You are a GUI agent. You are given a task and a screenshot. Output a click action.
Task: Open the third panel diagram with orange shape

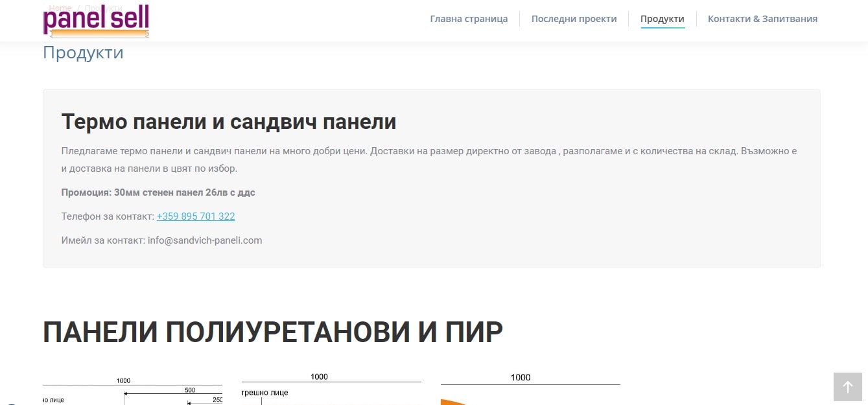click(530, 388)
